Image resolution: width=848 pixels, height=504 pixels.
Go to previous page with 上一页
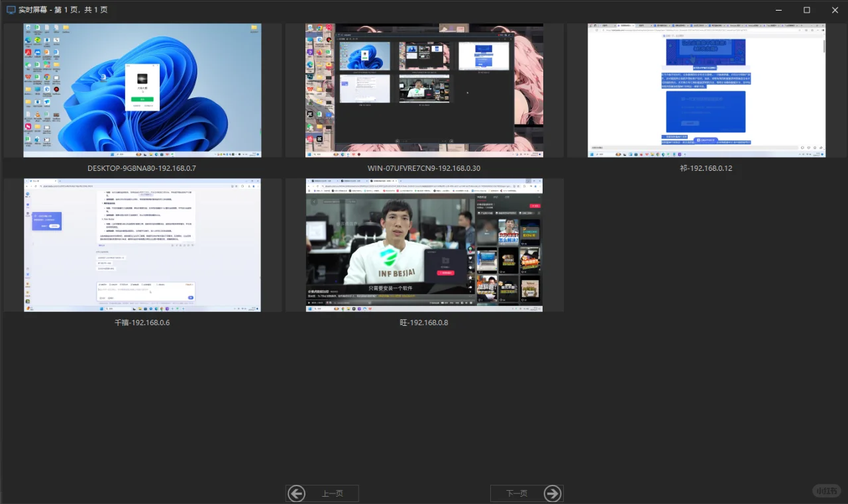[x=323, y=493]
